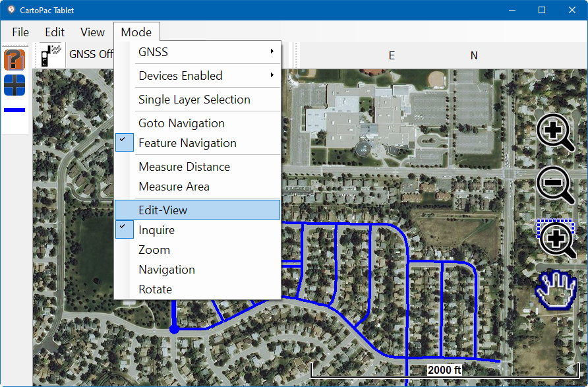The height and width of the screenshot is (387, 588).
Task: Click the blue route start node on map
Action: [x=174, y=329]
